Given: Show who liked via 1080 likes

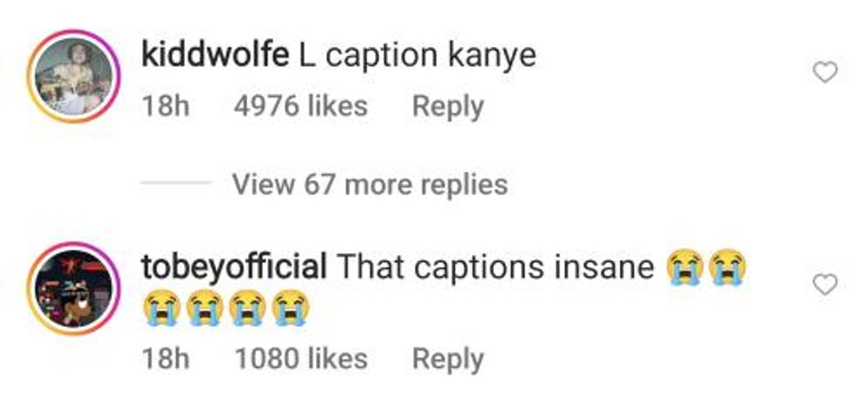Looking at the screenshot, I should pyautogui.click(x=300, y=358).
